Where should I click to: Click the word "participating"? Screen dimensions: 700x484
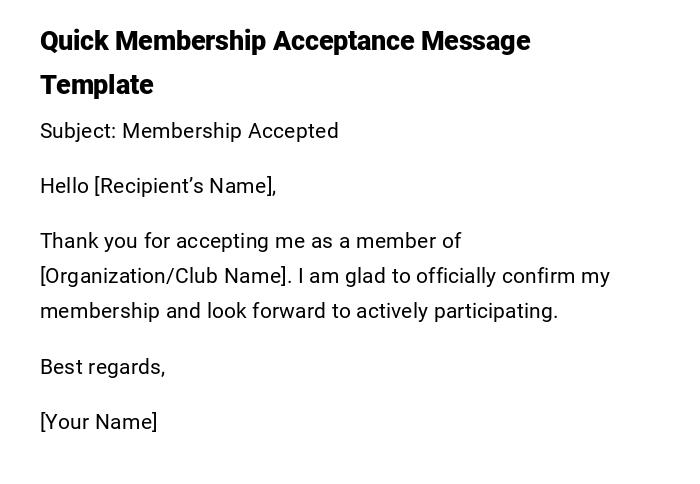tap(495, 311)
